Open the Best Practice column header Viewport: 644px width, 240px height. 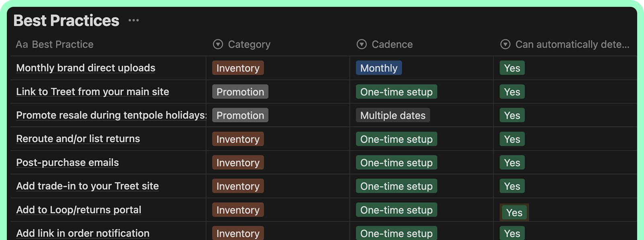pos(63,44)
